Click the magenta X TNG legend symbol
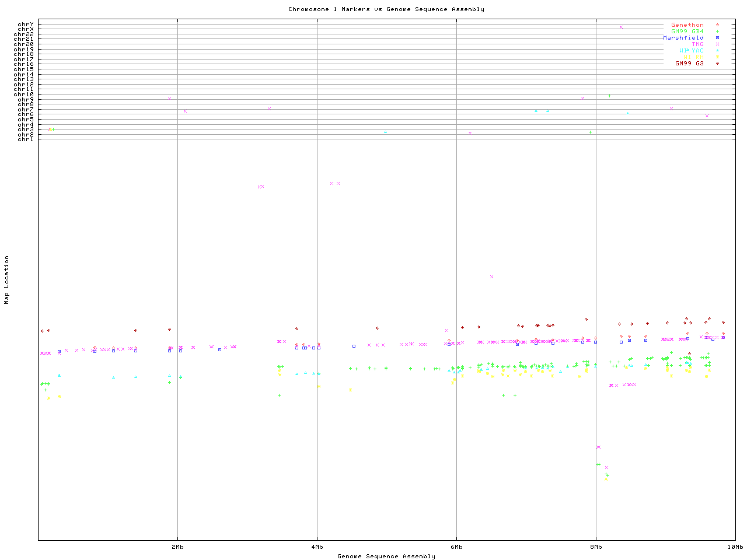The width and height of the screenshot is (747, 560). point(717,44)
